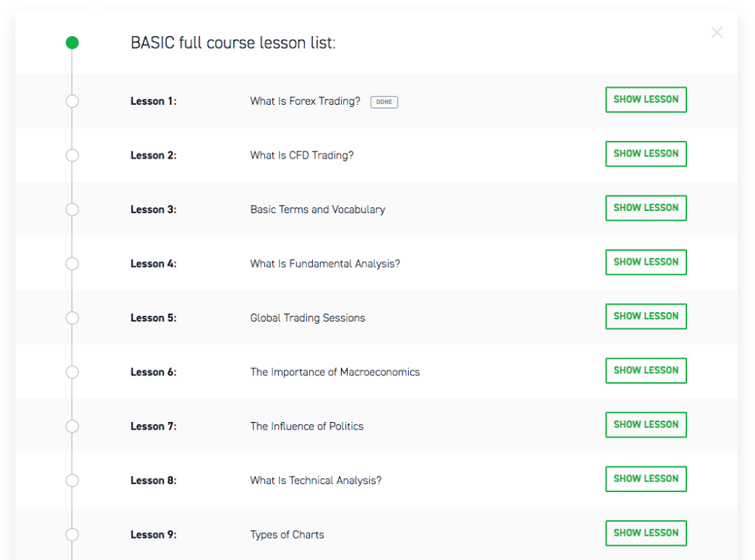Click Lesson 7 timeline circle marker
Screen dimensions: 755x560
click(x=72, y=426)
